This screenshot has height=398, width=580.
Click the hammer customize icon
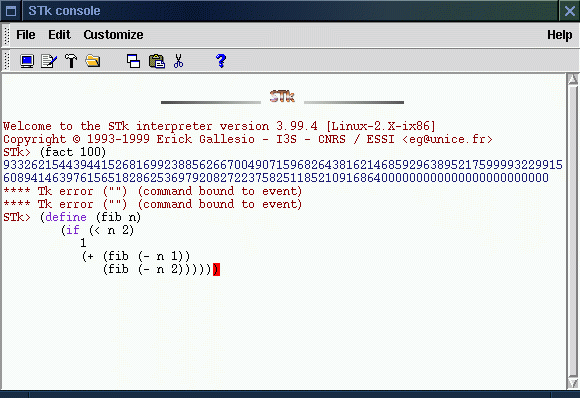click(x=71, y=61)
